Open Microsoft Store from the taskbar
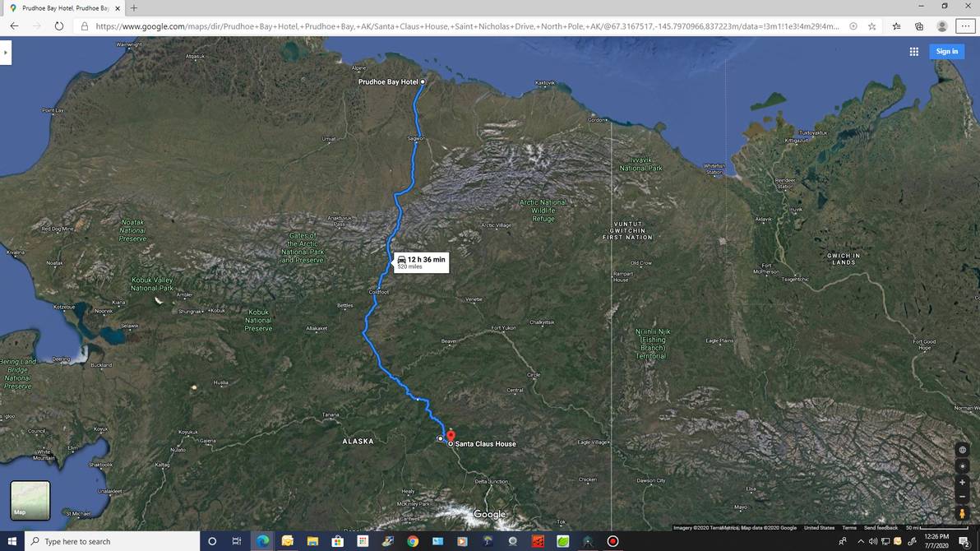Viewport: 980px width, 551px height. (x=338, y=541)
